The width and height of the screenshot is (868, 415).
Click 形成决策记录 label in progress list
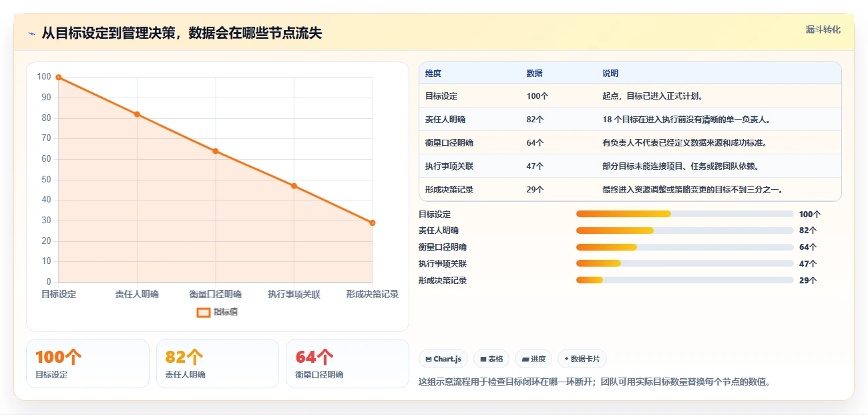(x=443, y=281)
